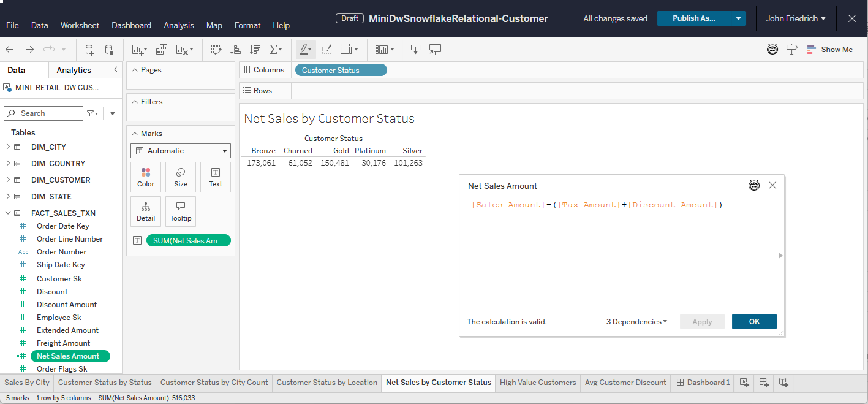Click the New Data Source icon
The width and height of the screenshot is (868, 404).
click(x=89, y=50)
